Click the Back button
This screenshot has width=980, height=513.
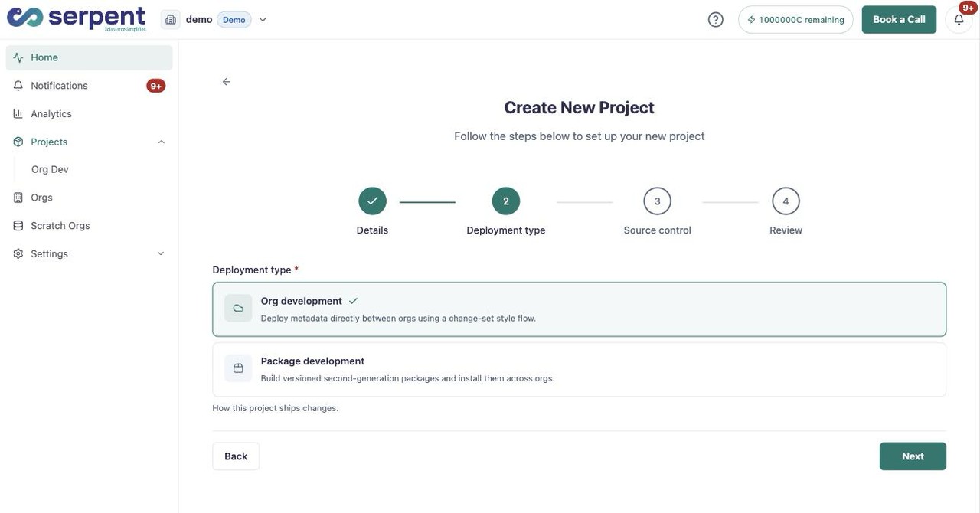[x=236, y=456]
